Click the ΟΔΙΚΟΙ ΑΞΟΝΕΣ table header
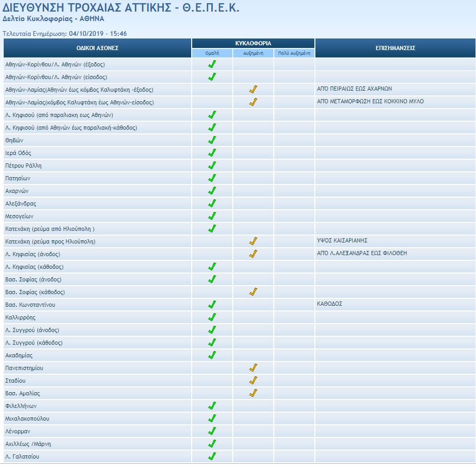Screen dimensions: 476x467 [97, 48]
